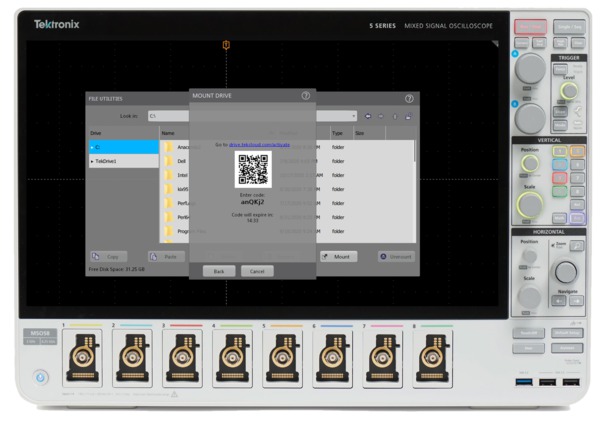Click the Type column header
600x421 pixels.
(337, 132)
